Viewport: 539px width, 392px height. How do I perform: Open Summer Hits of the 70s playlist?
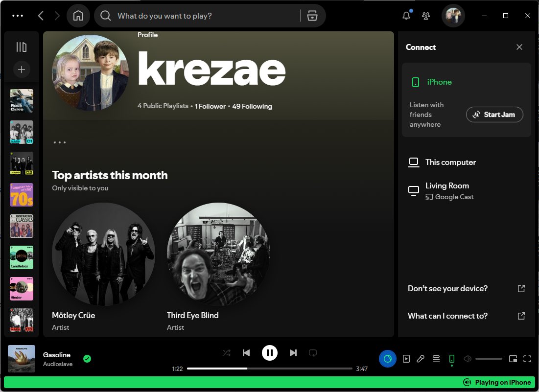point(22,195)
